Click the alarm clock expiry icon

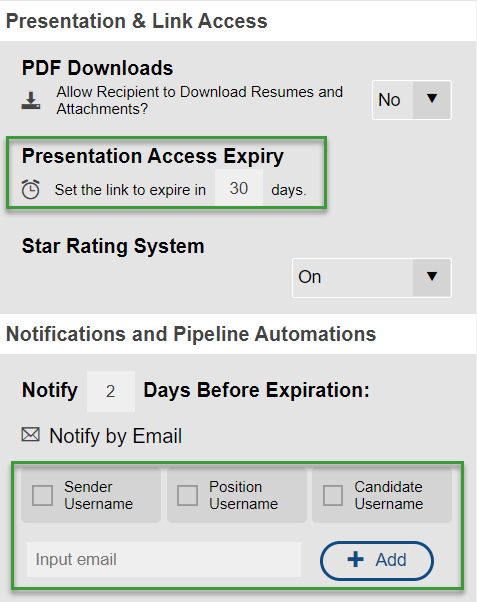(x=30, y=189)
